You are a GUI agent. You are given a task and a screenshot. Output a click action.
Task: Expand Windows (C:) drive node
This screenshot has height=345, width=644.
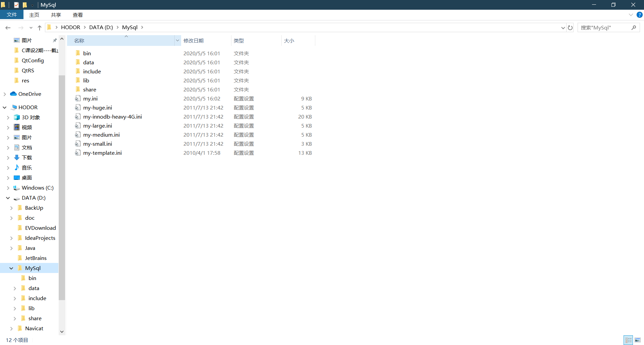[x=8, y=188]
